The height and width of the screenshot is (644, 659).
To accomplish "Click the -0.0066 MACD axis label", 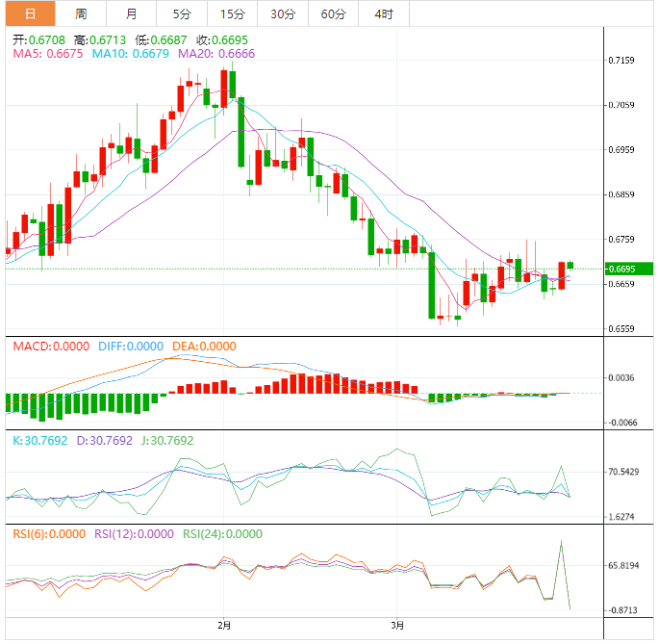I will tap(622, 423).
